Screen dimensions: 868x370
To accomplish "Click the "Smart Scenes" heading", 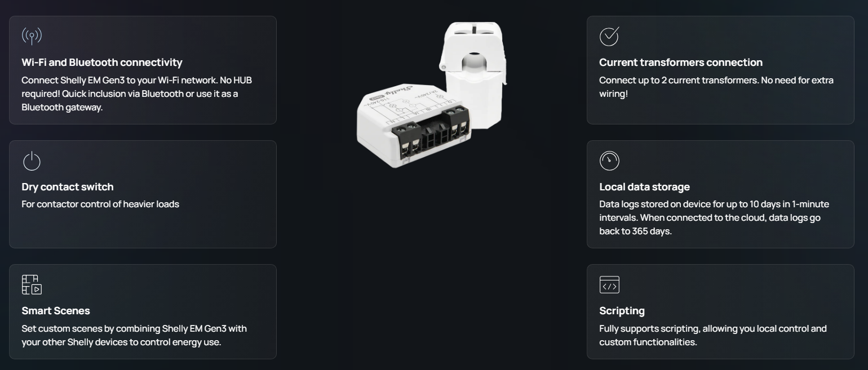I will (x=56, y=311).
